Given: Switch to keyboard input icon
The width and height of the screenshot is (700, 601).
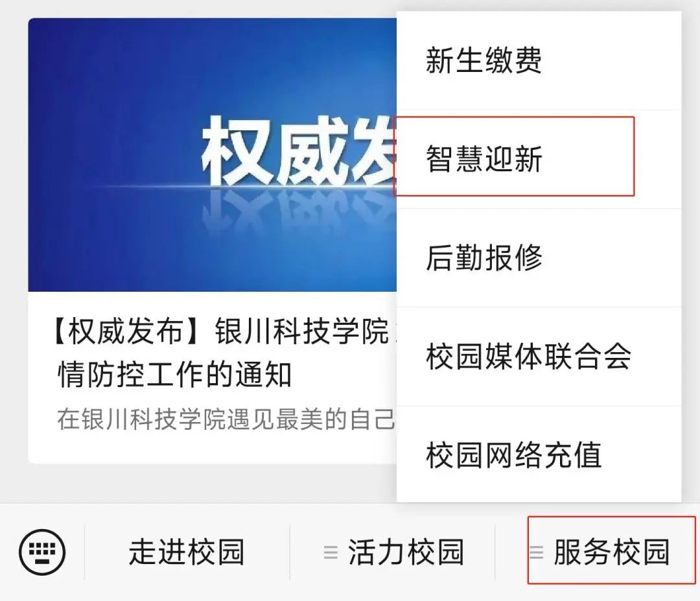Looking at the screenshot, I should (42, 552).
